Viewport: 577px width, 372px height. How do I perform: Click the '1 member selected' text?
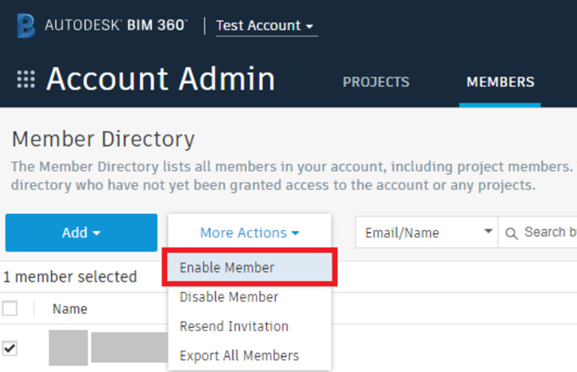[x=70, y=277]
